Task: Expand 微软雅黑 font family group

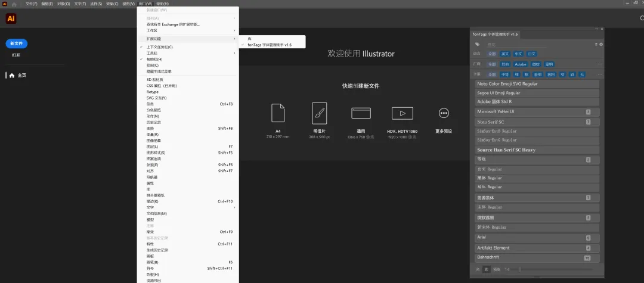Action: [537, 218]
